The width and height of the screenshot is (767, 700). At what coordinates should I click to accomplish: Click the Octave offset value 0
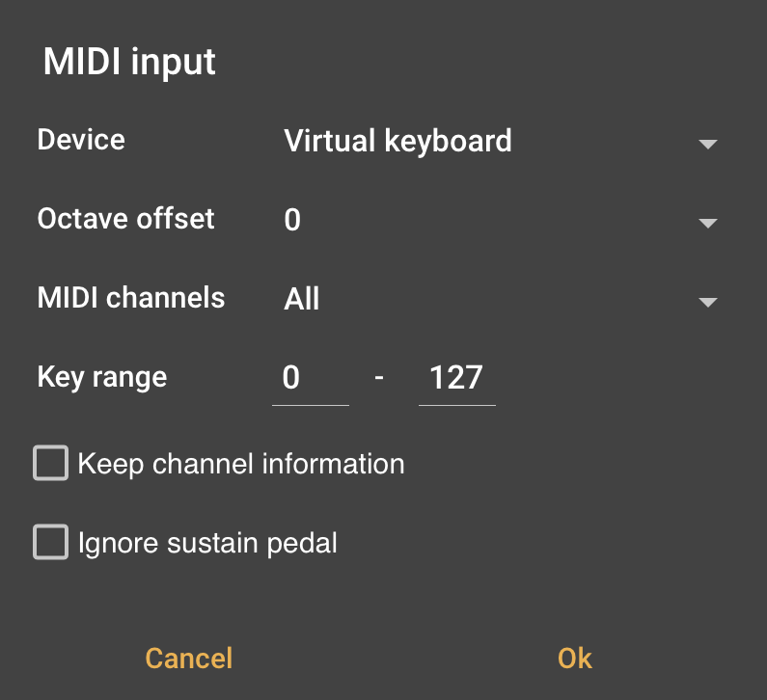tap(292, 221)
